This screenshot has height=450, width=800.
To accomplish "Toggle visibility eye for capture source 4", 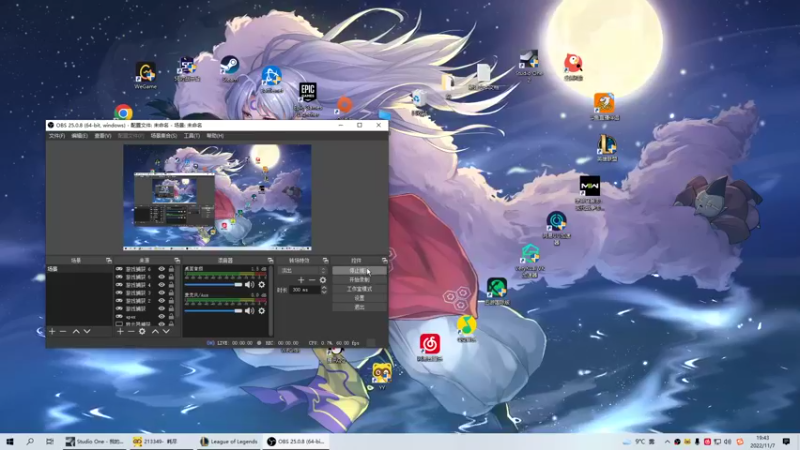I will pyautogui.click(x=161, y=285).
